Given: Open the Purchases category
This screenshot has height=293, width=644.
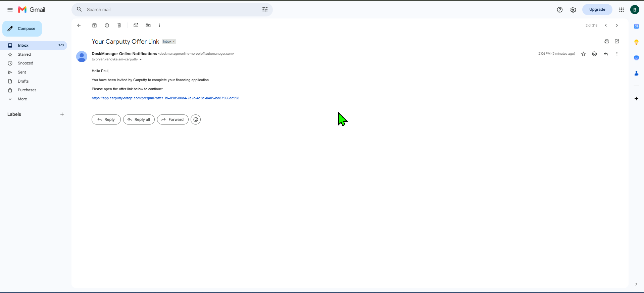Looking at the screenshot, I should pos(34,90).
